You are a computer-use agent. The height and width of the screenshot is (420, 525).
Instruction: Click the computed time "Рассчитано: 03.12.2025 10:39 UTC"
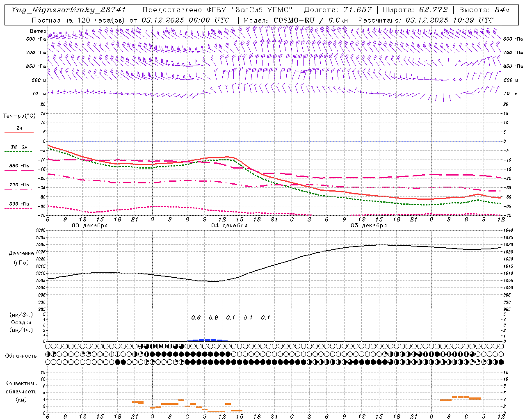(426, 20)
